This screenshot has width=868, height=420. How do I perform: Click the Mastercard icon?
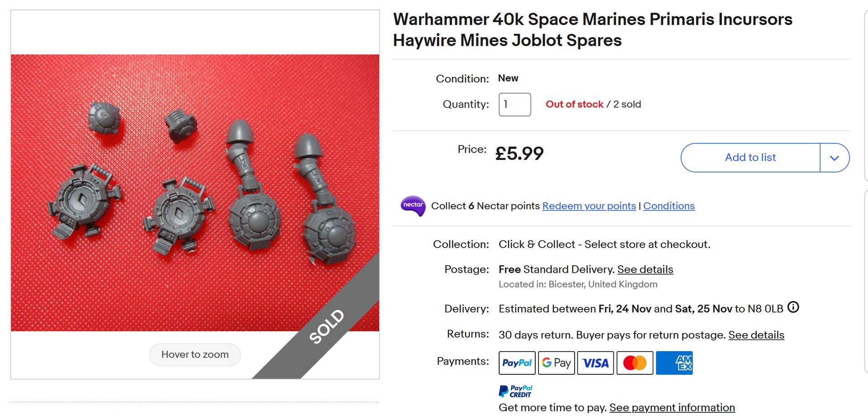635,363
